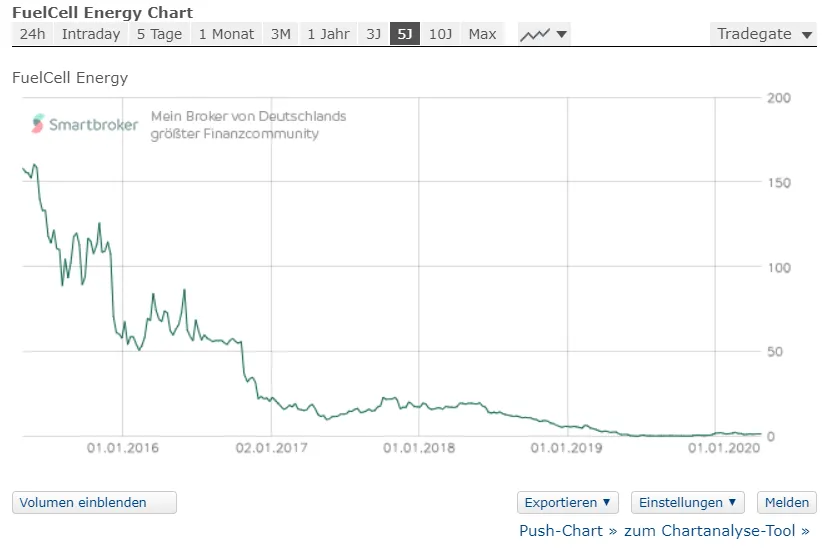
Task: Toggle Volumen einblenden to show volume
Action: [x=94, y=503]
